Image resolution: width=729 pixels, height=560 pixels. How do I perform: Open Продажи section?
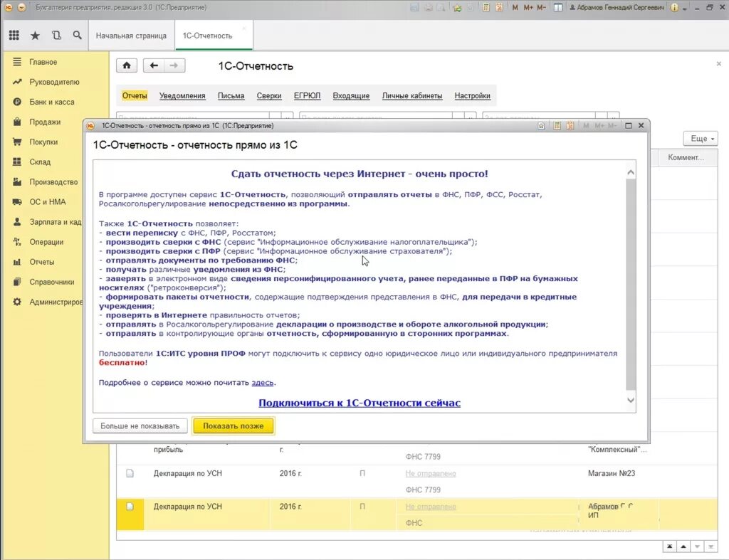[45, 122]
